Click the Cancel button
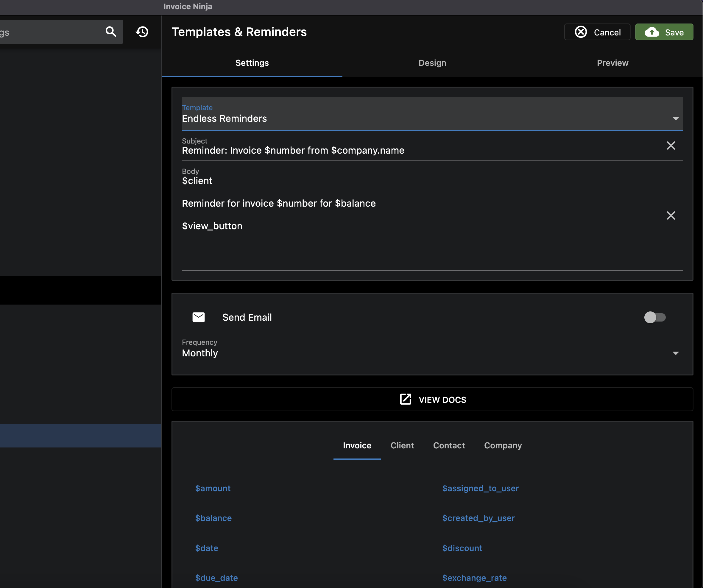The image size is (703, 588). [597, 32]
